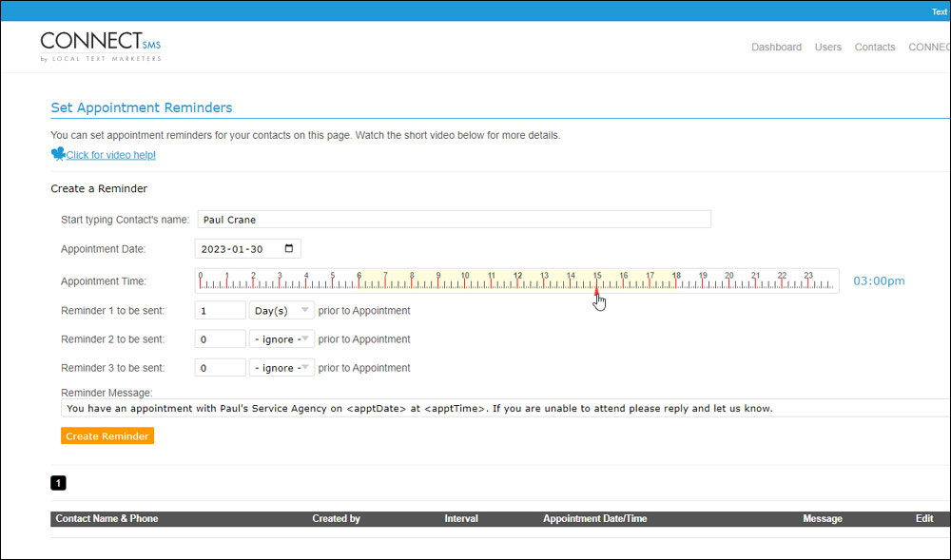Click the Create a Reminder heading
The width and height of the screenshot is (951, 560).
tap(99, 188)
